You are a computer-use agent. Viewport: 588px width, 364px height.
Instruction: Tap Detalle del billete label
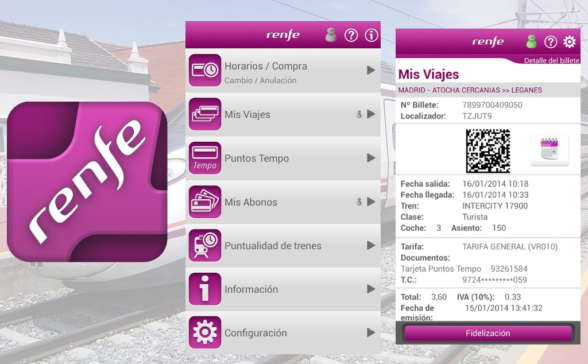(551, 60)
